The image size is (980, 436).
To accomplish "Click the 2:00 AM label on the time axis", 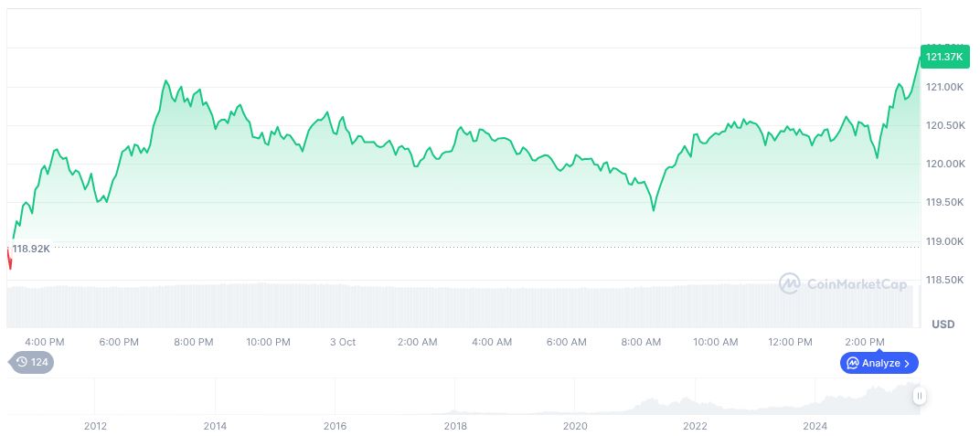I will pos(417,342).
